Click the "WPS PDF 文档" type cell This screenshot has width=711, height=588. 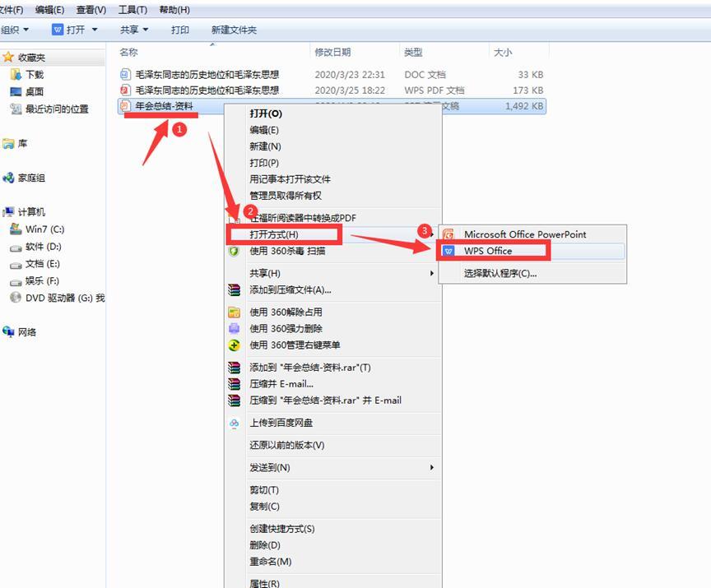pyautogui.click(x=434, y=90)
